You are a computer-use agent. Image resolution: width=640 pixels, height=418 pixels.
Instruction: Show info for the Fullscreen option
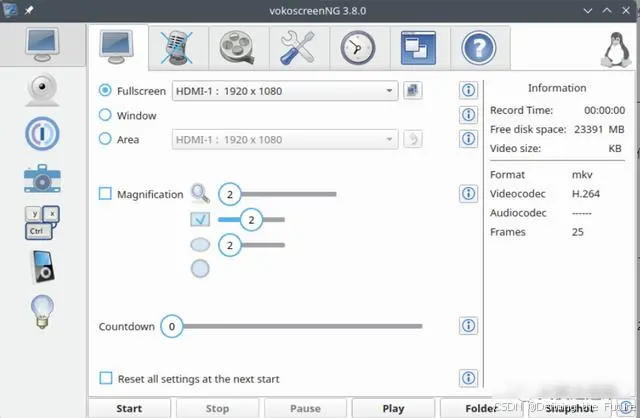click(468, 90)
